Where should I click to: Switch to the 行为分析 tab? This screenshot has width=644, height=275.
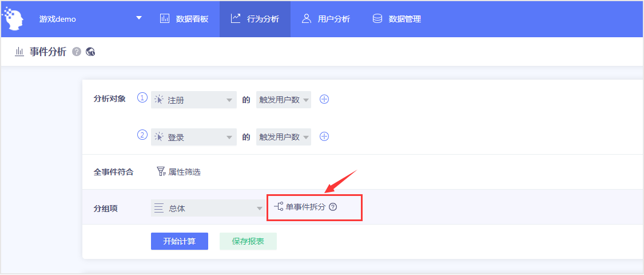255,19
